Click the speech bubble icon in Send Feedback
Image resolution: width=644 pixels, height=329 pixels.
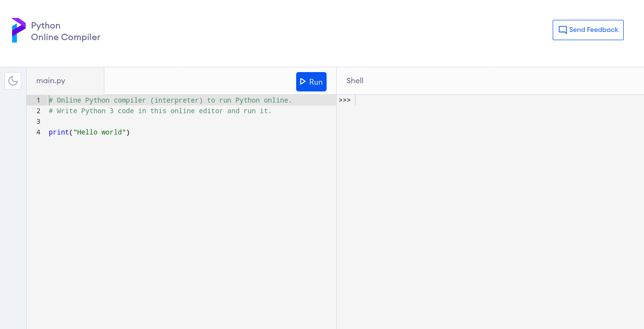(562, 30)
